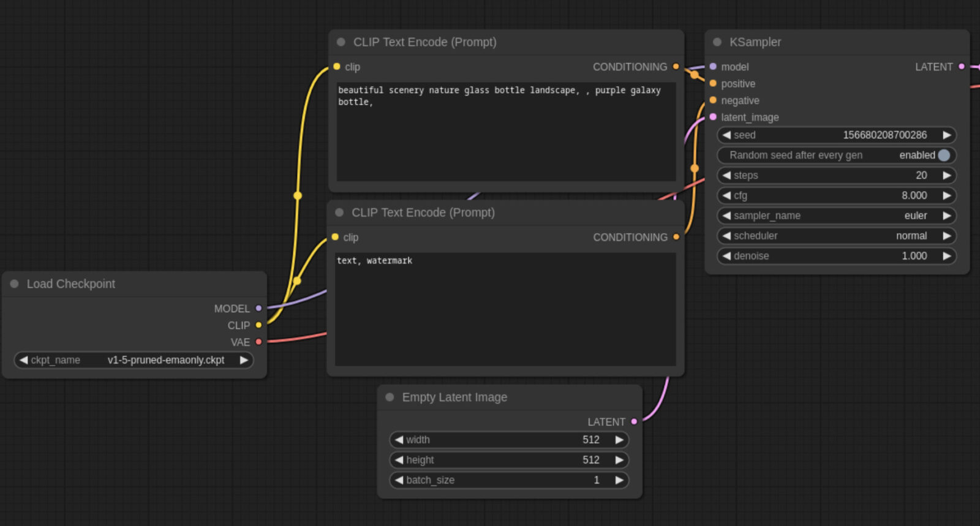Collapse the Load Checkpoint node via its dot
This screenshot has width=980, height=526.
[14, 284]
